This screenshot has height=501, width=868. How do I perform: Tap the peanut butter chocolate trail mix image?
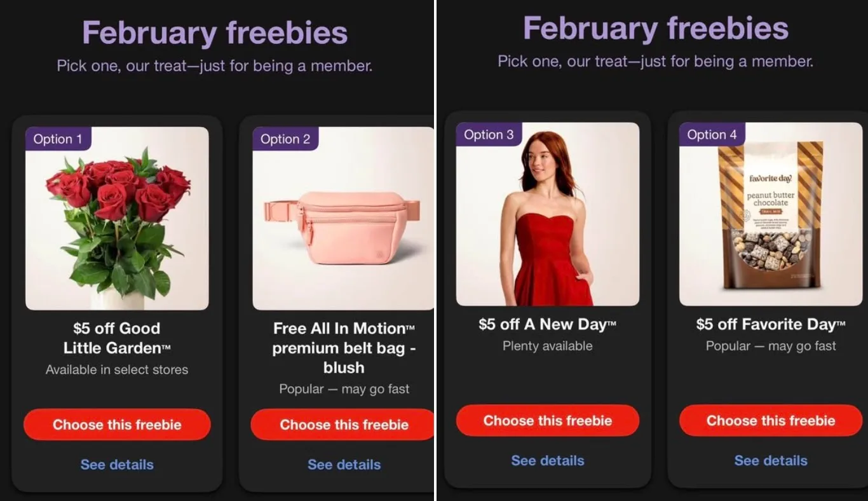pos(771,214)
